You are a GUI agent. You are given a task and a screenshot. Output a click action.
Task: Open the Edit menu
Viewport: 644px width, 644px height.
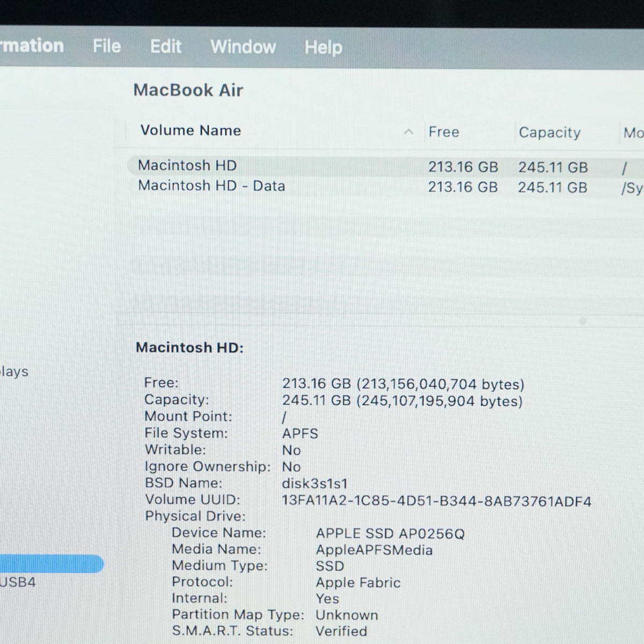pyautogui.click(x=166, y=47)
